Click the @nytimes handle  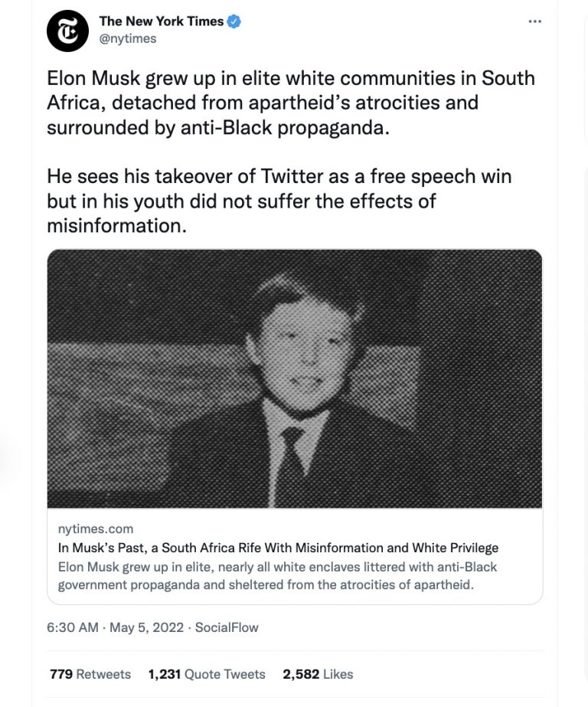(x=127, y=38)
